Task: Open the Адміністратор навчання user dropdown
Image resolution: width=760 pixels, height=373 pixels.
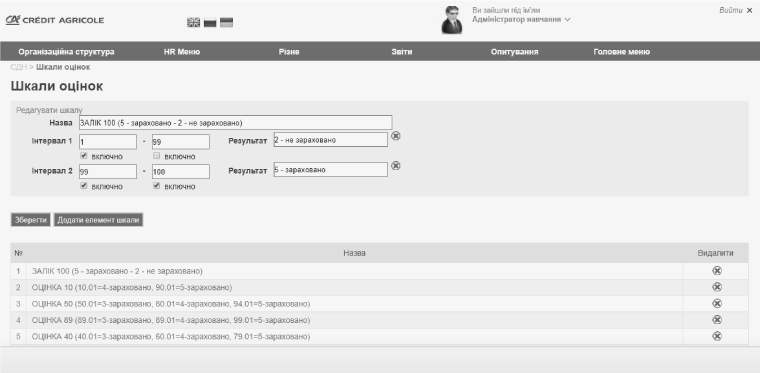Action: click(521, 19)
